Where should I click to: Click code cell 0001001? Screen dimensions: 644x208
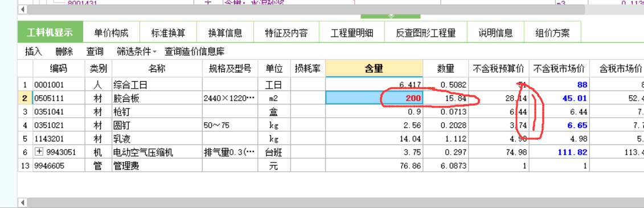(59, 85)
